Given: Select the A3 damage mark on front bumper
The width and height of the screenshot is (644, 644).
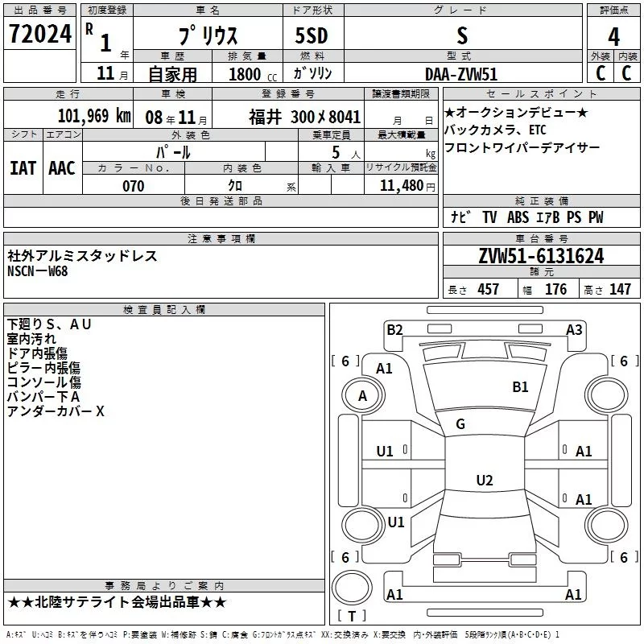Looking at the screenshot, I should (574, 330).
